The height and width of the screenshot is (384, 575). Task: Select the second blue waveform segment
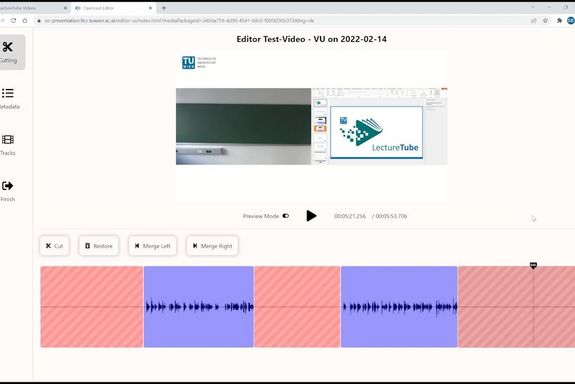(x=399, y=307)
